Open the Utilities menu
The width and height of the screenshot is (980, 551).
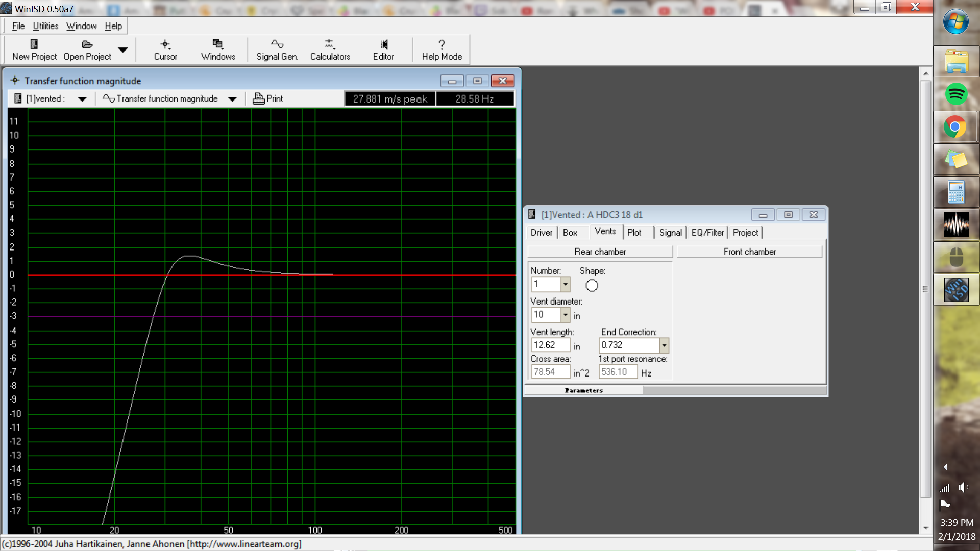click(45, 26)
